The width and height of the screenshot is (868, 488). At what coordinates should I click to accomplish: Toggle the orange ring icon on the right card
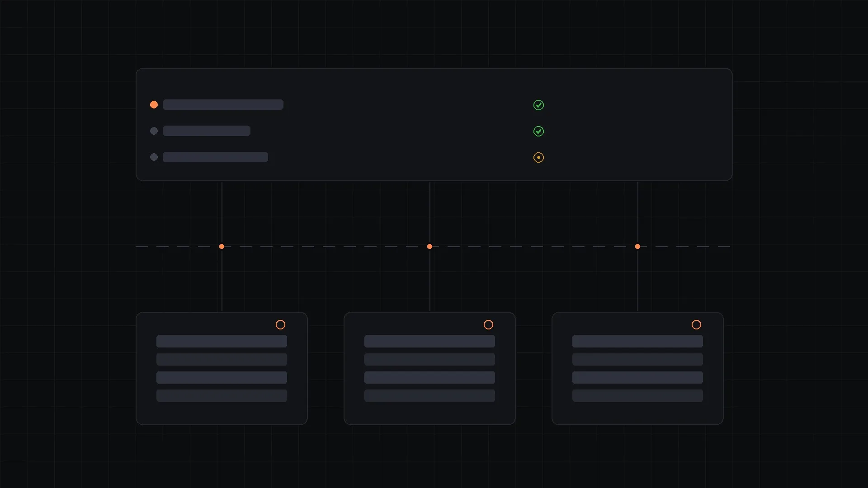(x=696, y=325)
